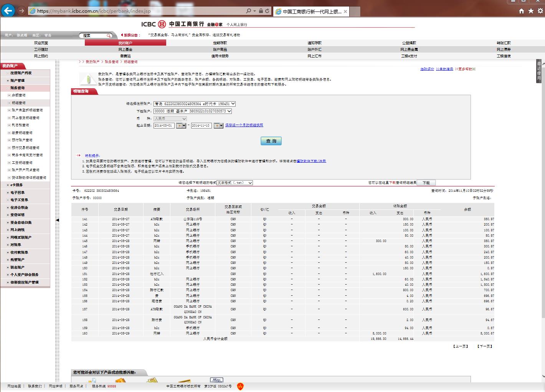Image resolution: width=545 pixels, height=392 pixels.
Task: Click the 查询 query button
Action: [271, 141]
